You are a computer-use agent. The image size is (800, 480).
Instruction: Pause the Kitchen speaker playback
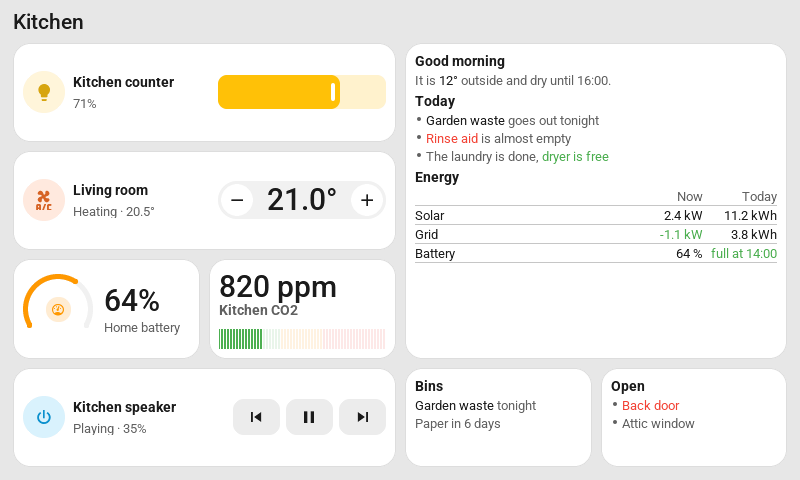pyautogui.click(x=309, y=417)
